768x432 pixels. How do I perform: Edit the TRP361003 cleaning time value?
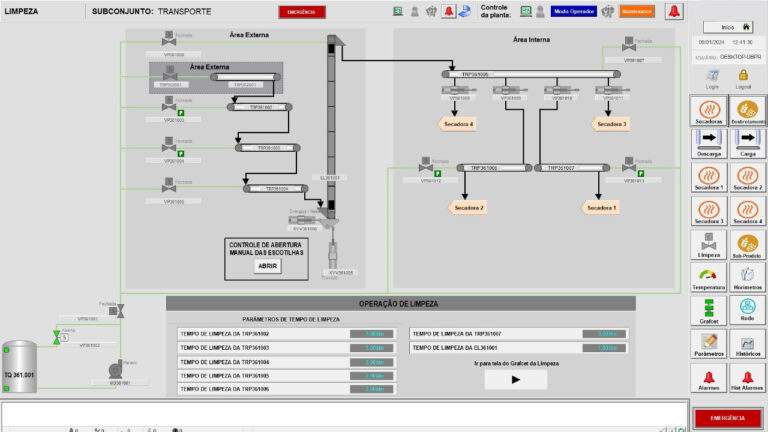(371, 348)
